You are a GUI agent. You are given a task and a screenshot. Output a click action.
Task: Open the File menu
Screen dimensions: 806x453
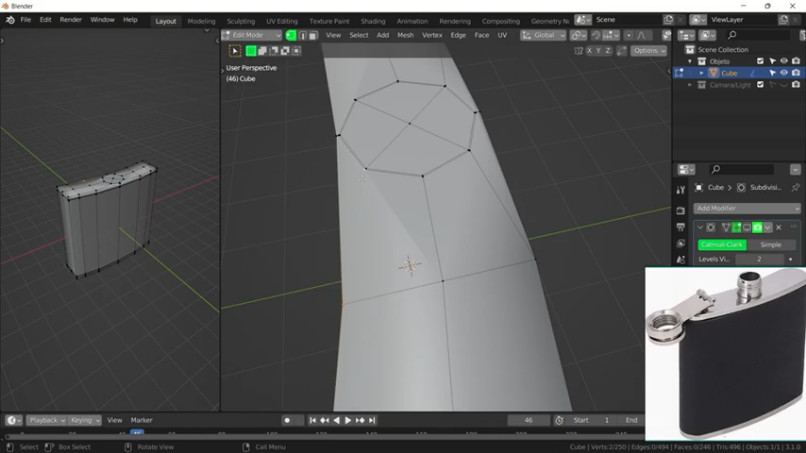tap(26, 20)
